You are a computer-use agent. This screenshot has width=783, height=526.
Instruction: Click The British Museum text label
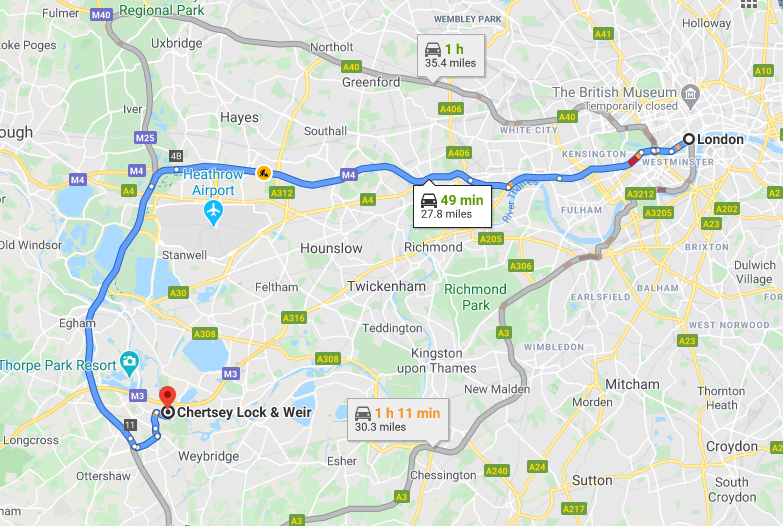point(614,92)
